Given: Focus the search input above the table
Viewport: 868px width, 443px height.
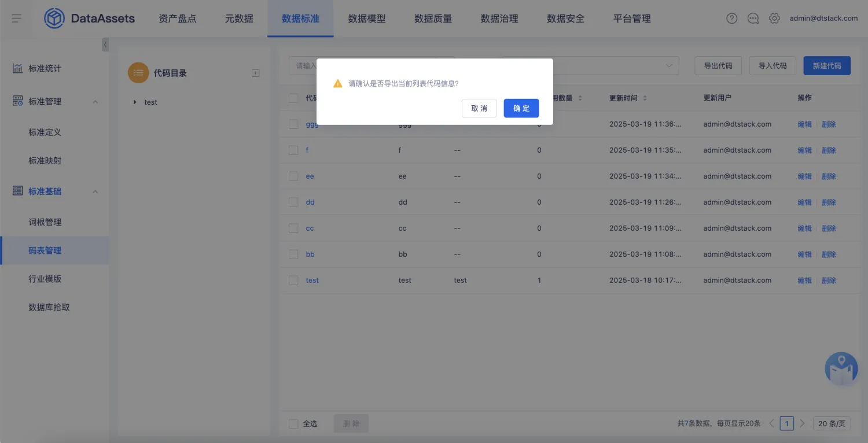Looking at the screenshot, I should [x=372, y=66].
